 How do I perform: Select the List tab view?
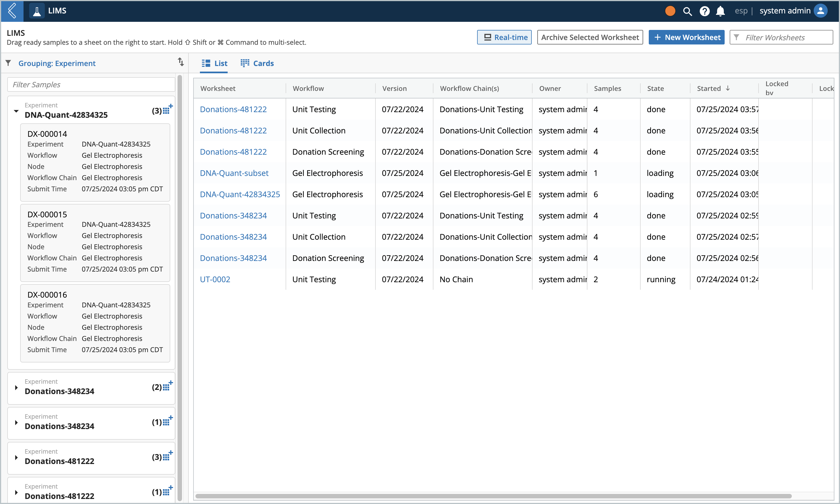(214, 63)
